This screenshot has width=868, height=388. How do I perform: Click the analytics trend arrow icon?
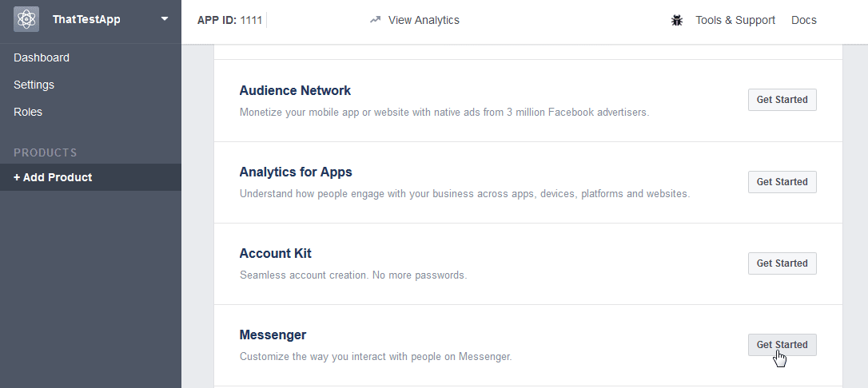(376, 20)
